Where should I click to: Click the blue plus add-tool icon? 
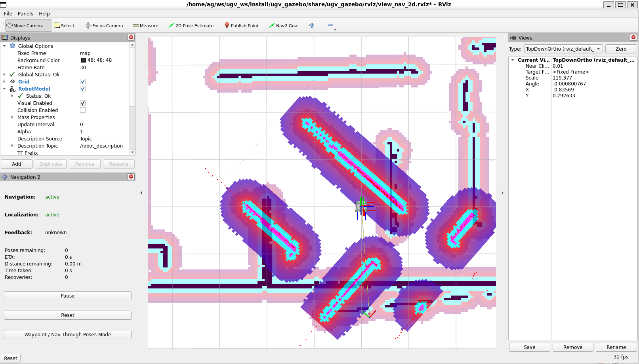tap(312, 25)
